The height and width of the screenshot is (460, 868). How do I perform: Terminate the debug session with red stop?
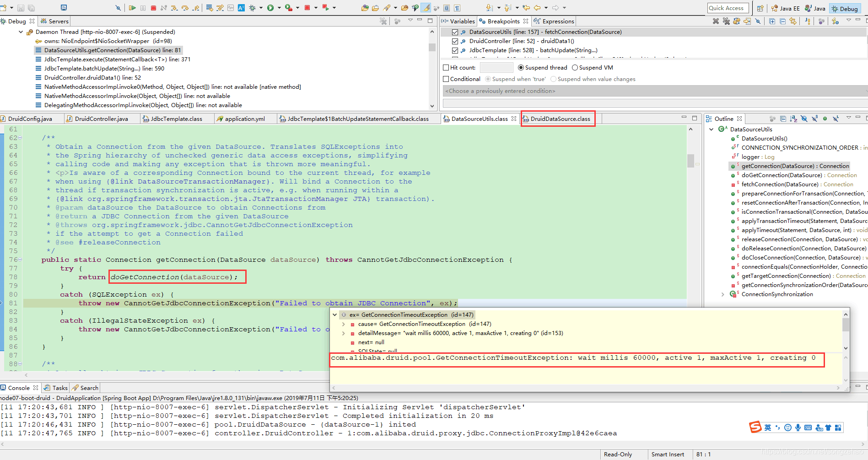153,8
